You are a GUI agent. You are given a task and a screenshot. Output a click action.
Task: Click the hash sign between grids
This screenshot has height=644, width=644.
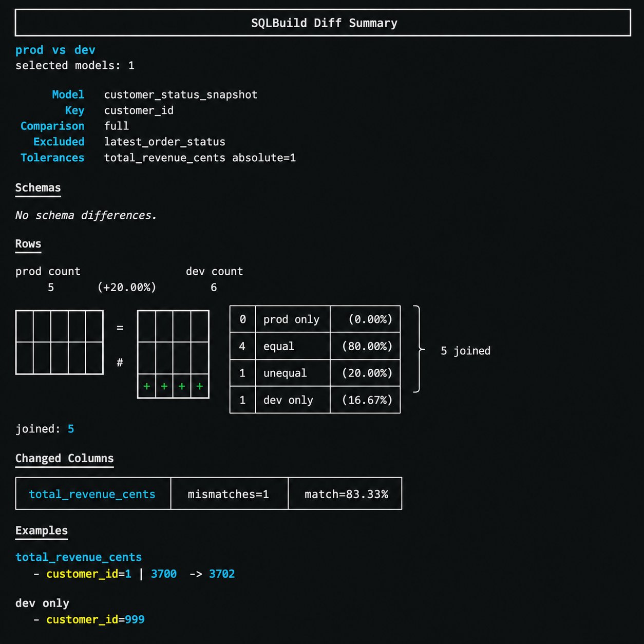click(x=120, y=363)
